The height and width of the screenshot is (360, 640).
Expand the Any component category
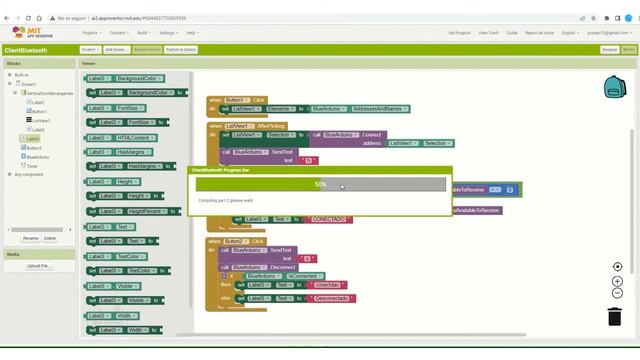point(9,174)
